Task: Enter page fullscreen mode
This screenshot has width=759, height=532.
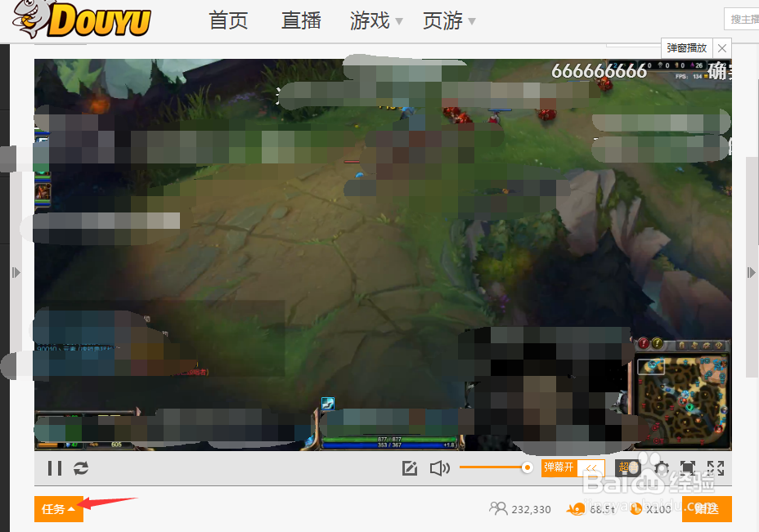Action: pyautogui.click(x=687, y=468)
